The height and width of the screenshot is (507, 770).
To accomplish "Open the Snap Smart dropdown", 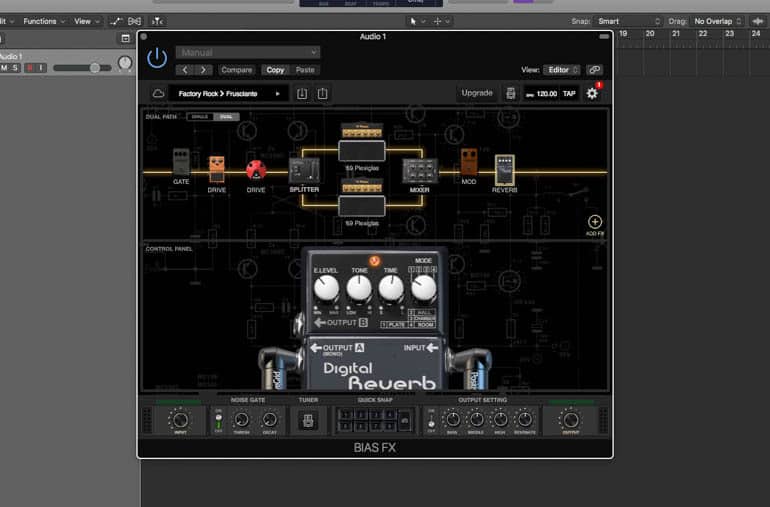I will pos(628,21).
